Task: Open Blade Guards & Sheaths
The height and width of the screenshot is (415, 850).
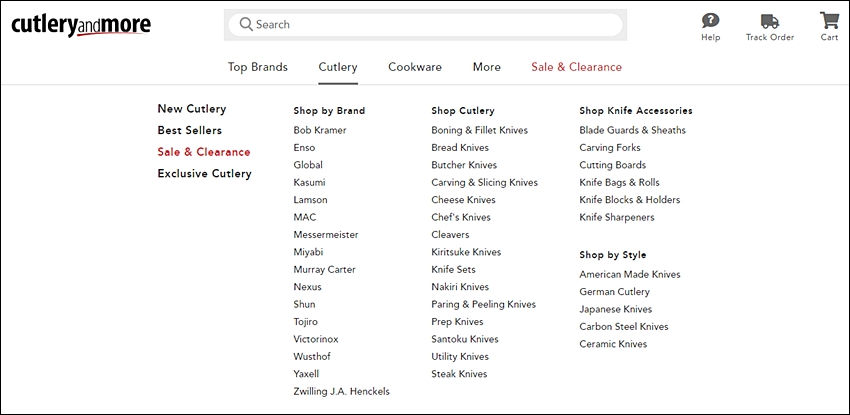Action: 633,130
